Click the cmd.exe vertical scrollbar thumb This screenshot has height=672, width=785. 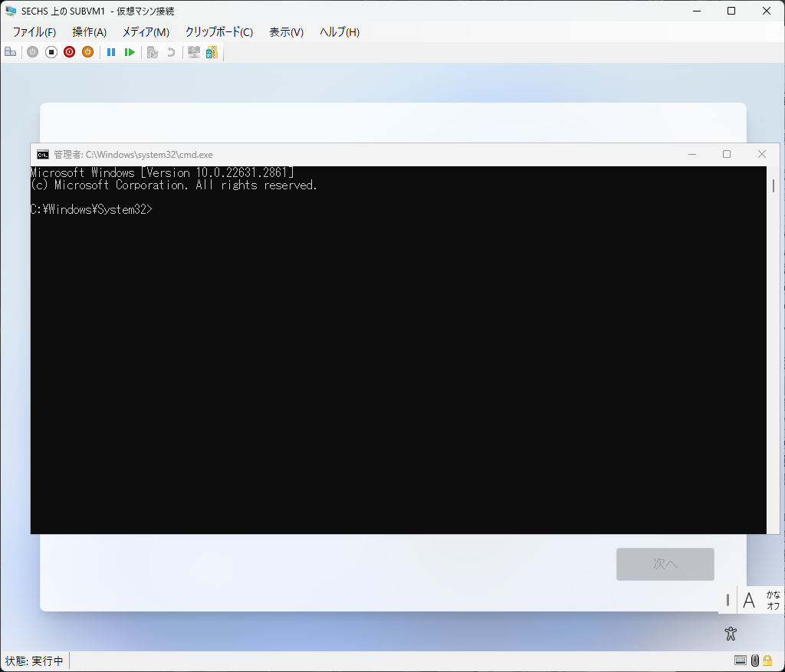click(774, 185)
